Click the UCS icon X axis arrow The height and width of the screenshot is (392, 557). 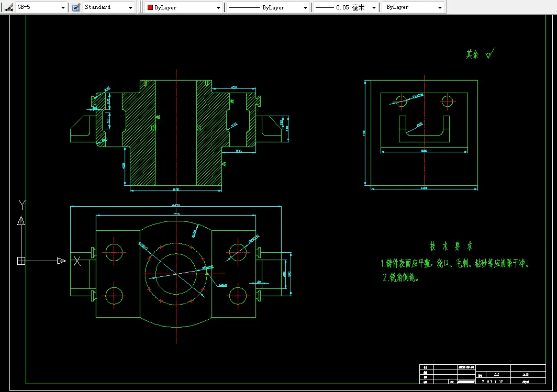(x=61, y=261)
